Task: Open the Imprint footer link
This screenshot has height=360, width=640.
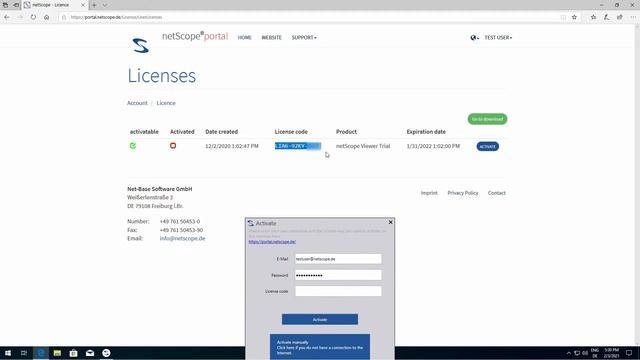Action: [429, 193]
